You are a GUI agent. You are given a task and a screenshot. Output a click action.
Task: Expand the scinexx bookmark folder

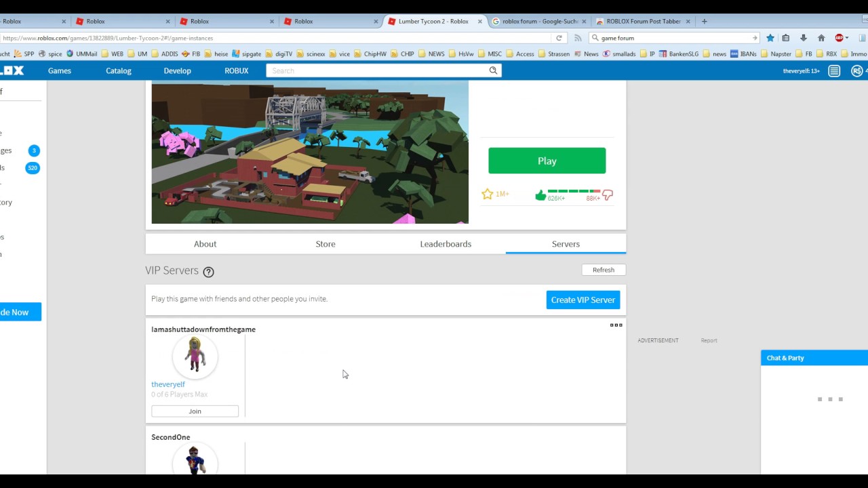coord(310,54)
